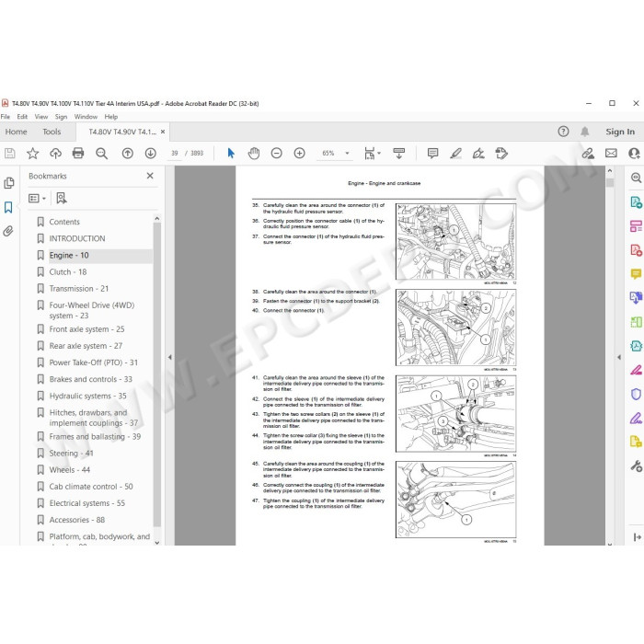Click the document scrollbar up arrow
The height and width of the screenshot is (644, 644).
pyautogui.click(x=610, y=170)
